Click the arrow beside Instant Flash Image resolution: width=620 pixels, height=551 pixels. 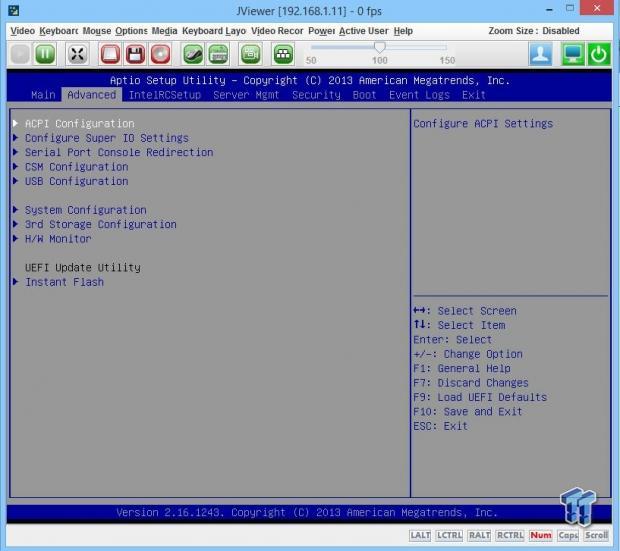tap(15, 282)
